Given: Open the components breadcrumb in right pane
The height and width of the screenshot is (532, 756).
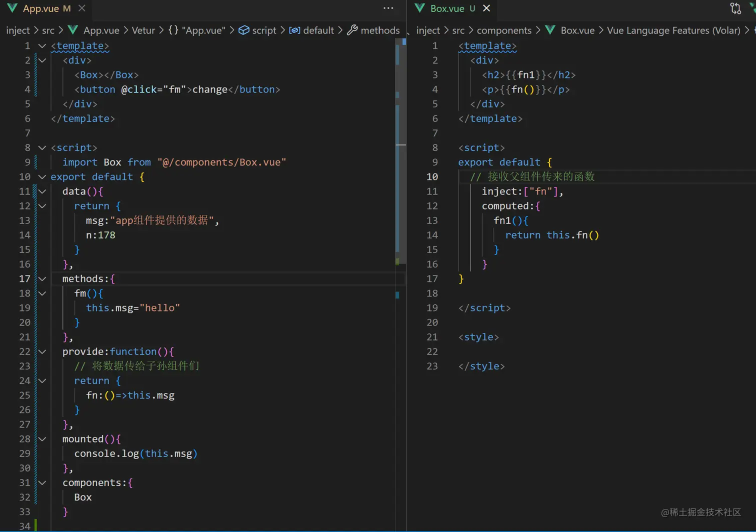Looking at the screenshot, I should (x=503, y=30).
